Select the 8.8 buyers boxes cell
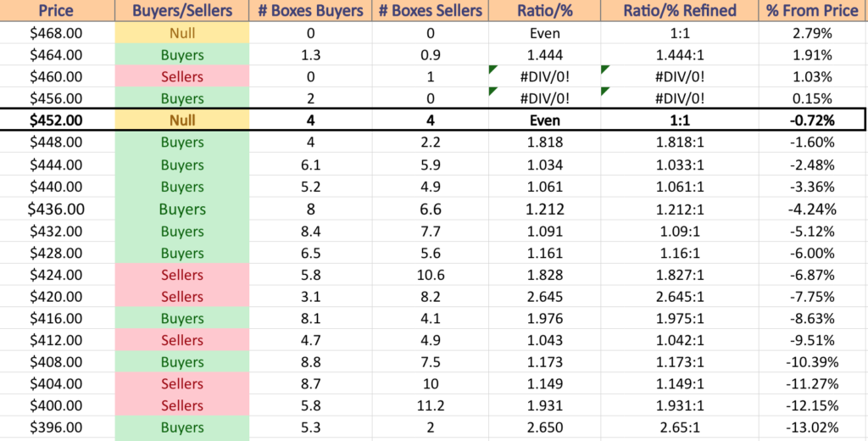868x441 pixels. (x=310, y=362)
